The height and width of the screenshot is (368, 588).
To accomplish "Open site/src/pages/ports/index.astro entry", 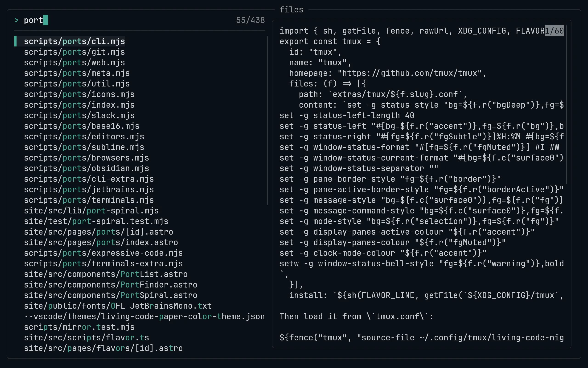I will tap(101, 242).
